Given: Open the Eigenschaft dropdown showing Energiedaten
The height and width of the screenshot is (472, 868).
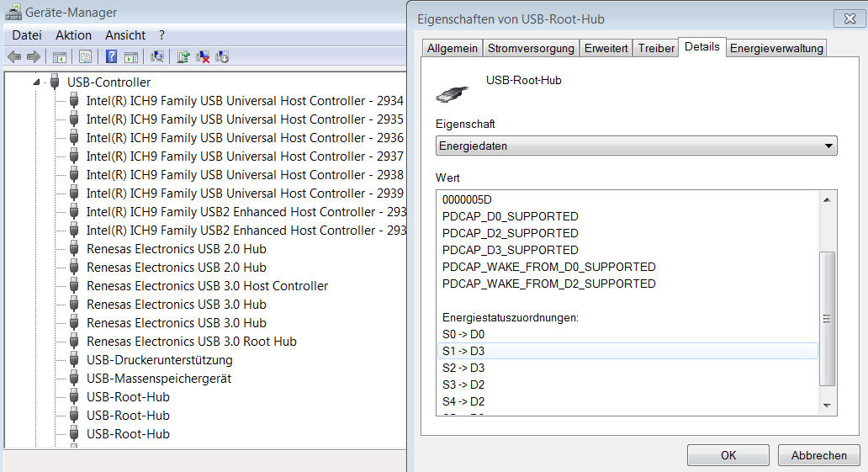Looking at the screenshot, I should (637, 146).
